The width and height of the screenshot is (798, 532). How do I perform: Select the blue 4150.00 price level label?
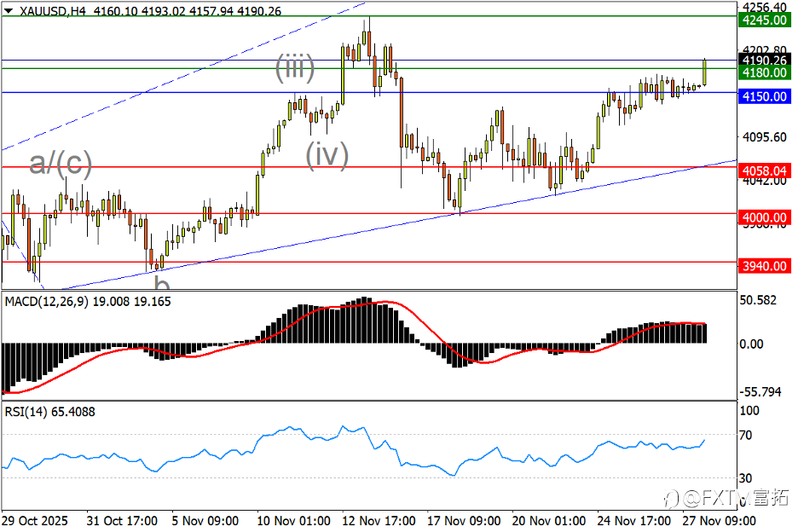[x=765, y=96]
